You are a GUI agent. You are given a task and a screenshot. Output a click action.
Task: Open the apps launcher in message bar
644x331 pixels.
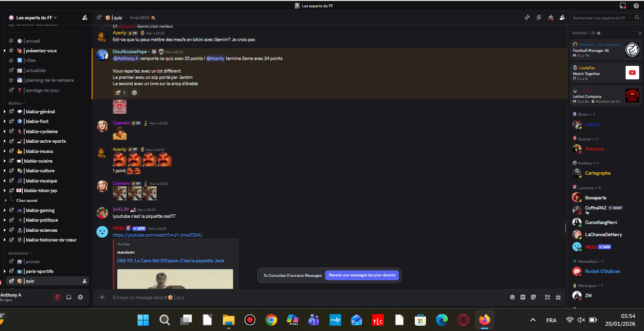pos(548,297)
